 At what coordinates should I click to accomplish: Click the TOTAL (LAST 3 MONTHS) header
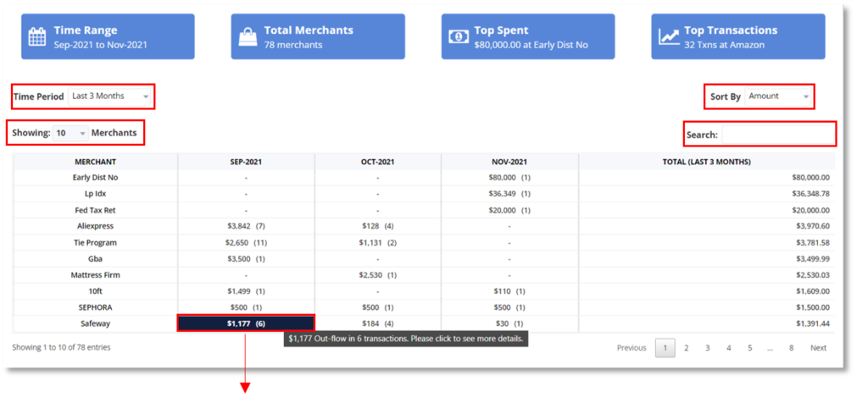coord(706,162)
